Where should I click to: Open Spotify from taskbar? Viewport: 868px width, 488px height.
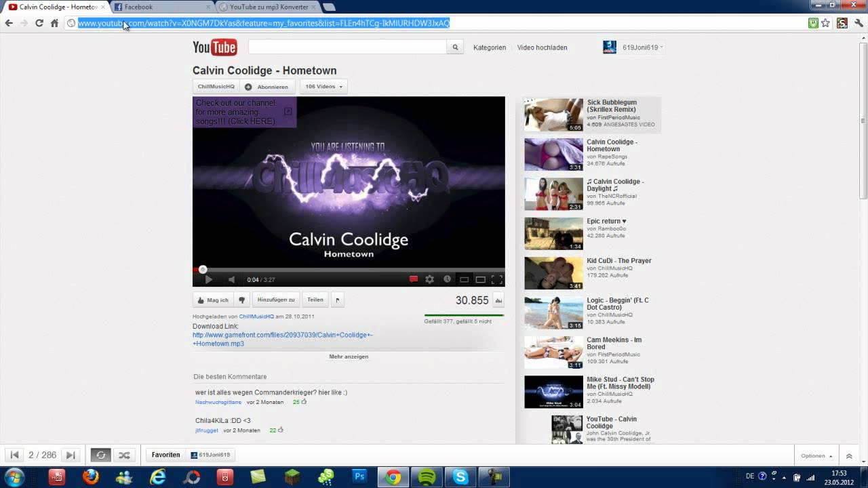pyautogui.click(x=427, y=477)
